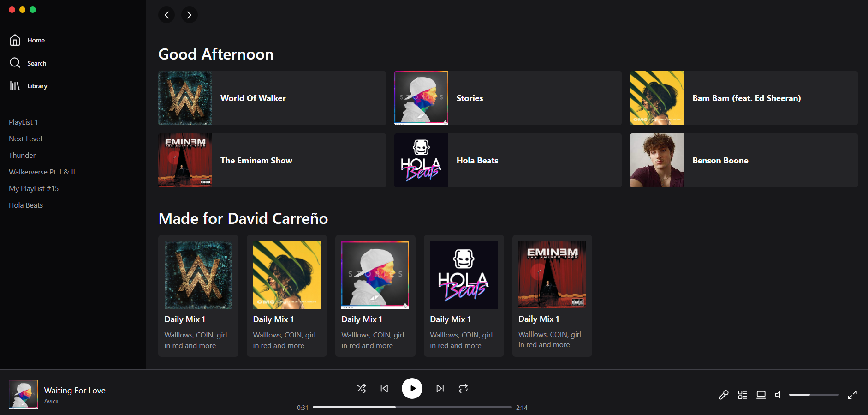Open The Eminem Show card
868x415 pixels.
point(272,160)
